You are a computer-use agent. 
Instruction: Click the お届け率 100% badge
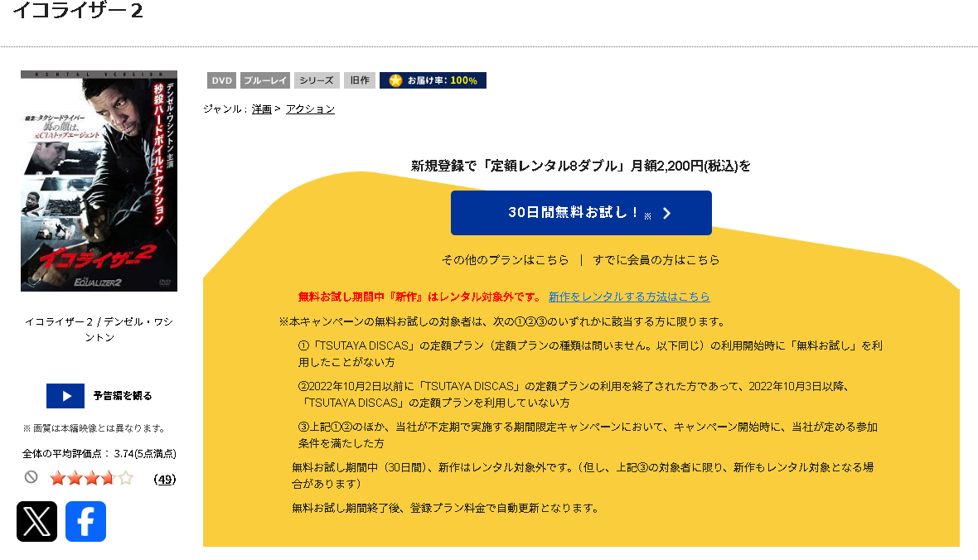click(433, 80)
